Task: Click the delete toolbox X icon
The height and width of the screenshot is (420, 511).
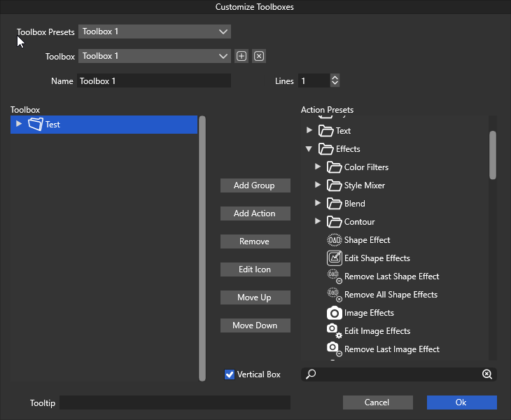Action: point(258,56)
